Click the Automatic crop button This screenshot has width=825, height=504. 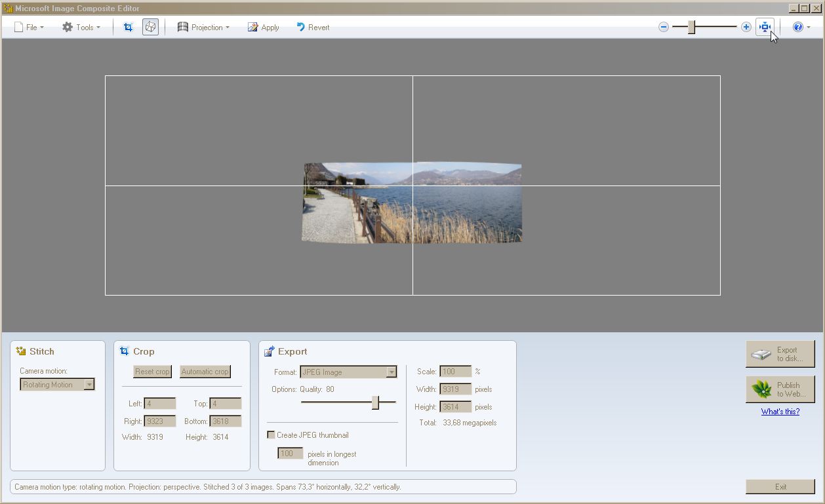(x=205, y=372)
